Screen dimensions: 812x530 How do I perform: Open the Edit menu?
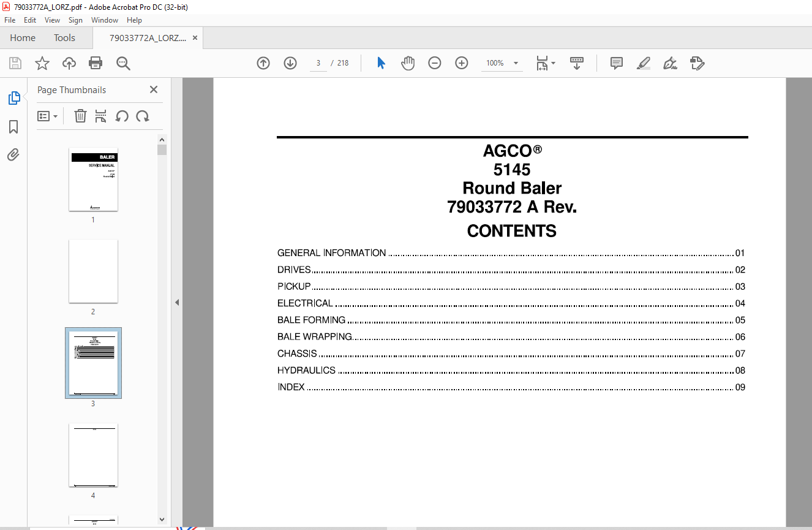click(30, 20)
